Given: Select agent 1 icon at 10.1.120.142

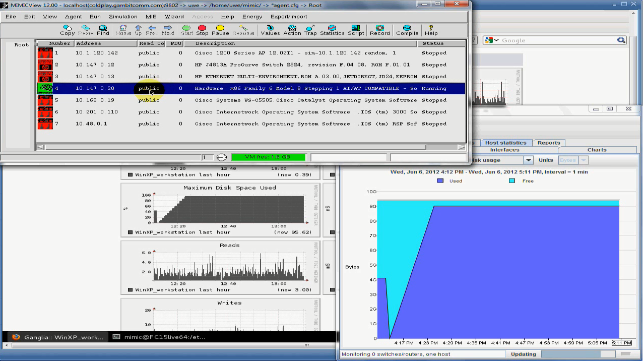Looking at the screenshot, I should pos(45,52).
